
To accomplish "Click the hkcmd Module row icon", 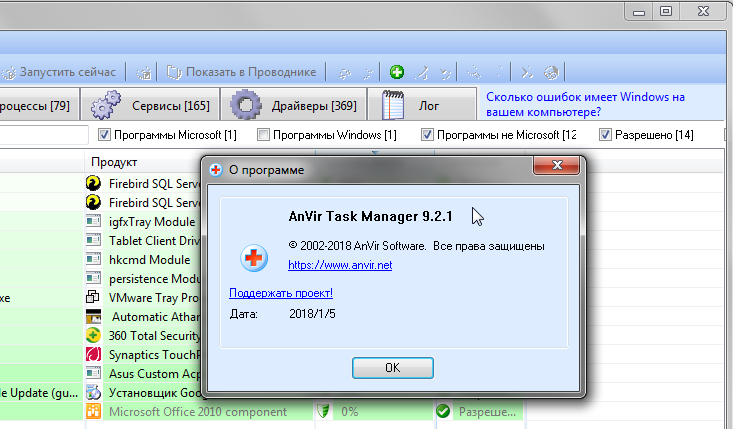I will point(93,259).
